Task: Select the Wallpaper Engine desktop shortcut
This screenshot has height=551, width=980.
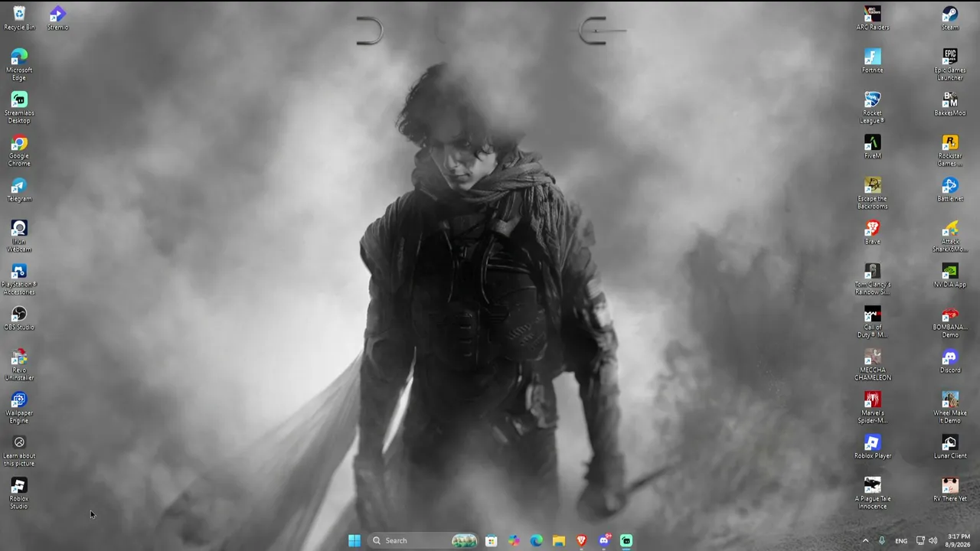Action: (x=19, y=408)
